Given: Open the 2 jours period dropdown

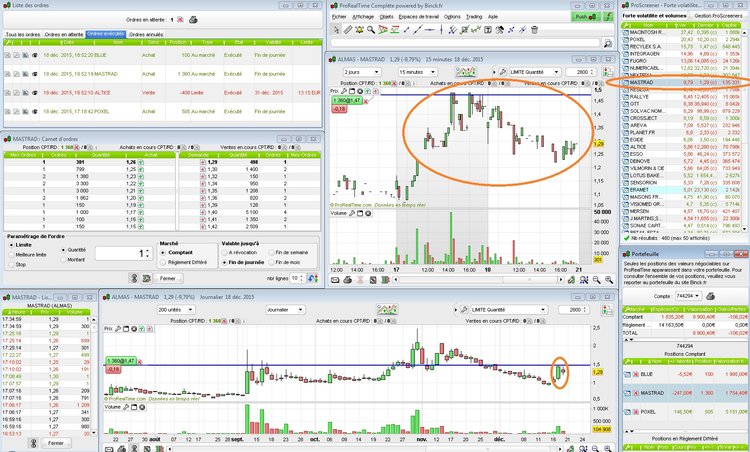Looking at the screenshot, I should 362,72.
